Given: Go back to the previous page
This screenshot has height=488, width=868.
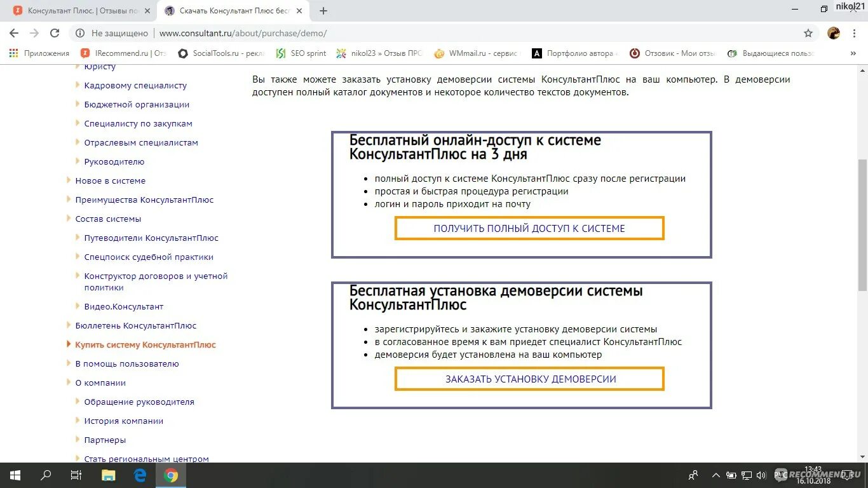Looking at the screenshot, I should click(x=14, y=33).
